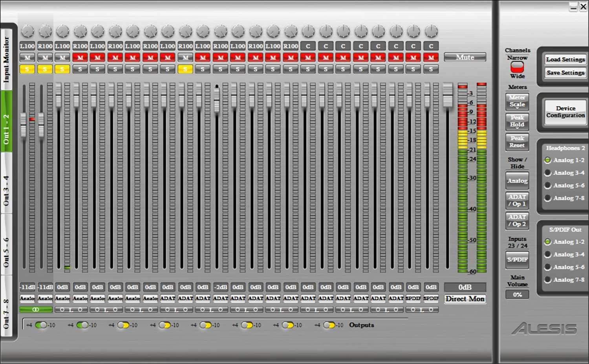Toggle the ADAT / Op 1 channels
The image size is (589, 364).
click(x=517, y=200)
